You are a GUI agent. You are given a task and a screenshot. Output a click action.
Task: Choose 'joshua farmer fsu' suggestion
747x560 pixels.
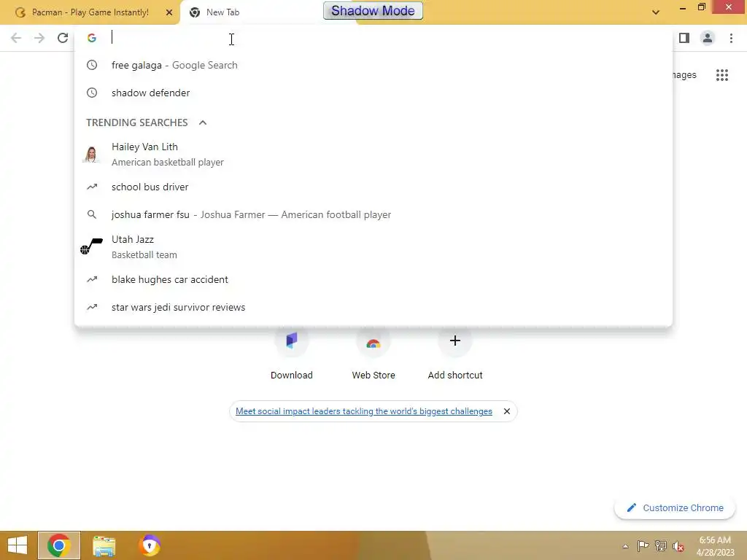point(373,215)
